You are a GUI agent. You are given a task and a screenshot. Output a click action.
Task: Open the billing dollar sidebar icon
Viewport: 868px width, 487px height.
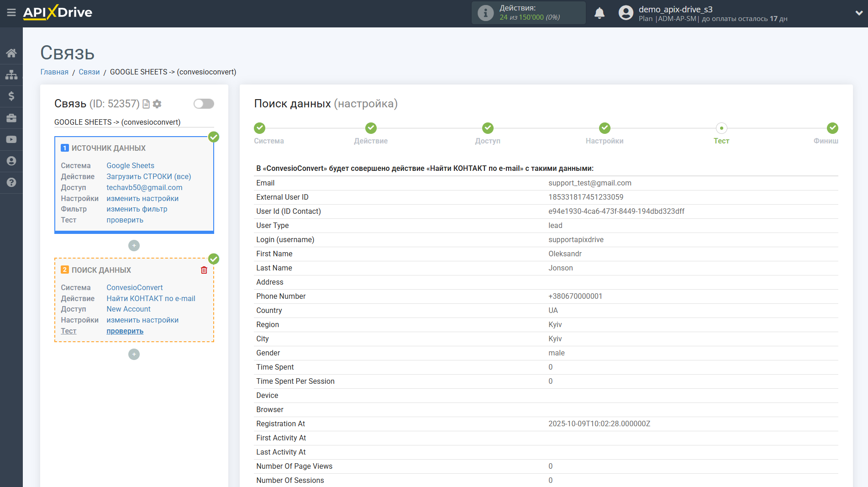click(x=11, y=96)
